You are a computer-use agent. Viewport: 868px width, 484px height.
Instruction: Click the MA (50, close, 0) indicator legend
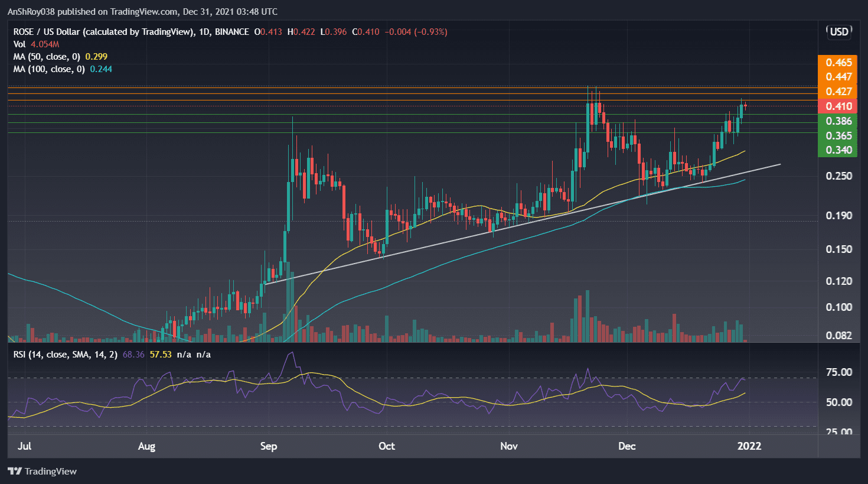[47, 56]
